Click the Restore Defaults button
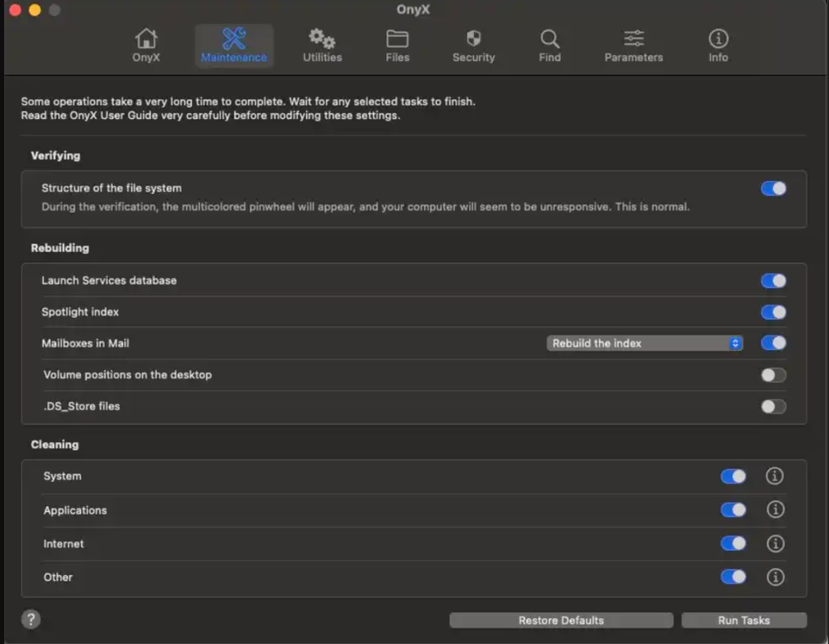This screenshot has height=644, width=829. point(561,621)
